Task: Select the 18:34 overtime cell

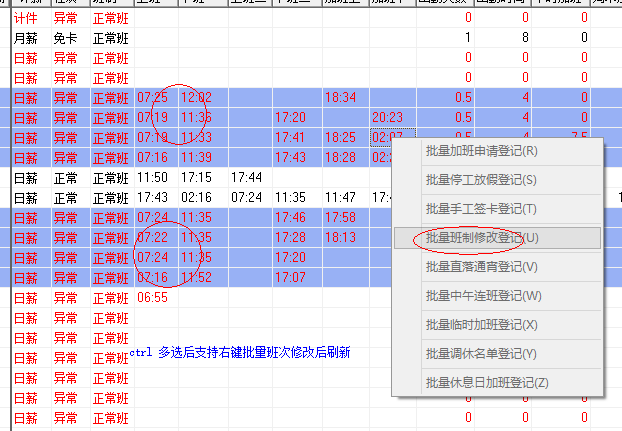Action: tap(340, 98)
